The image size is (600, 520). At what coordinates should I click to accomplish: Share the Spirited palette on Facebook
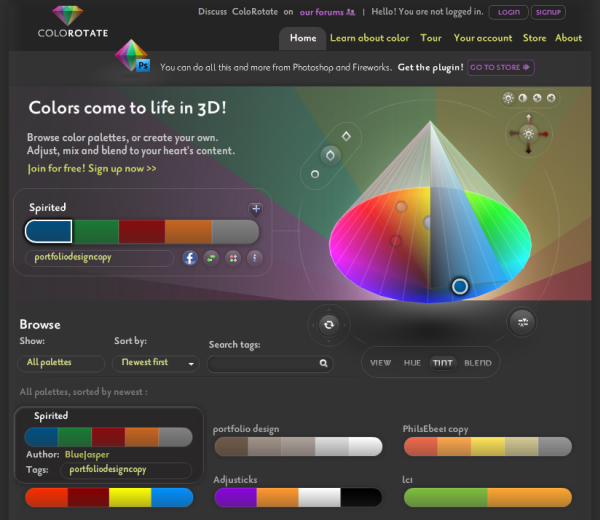(190, 258)
